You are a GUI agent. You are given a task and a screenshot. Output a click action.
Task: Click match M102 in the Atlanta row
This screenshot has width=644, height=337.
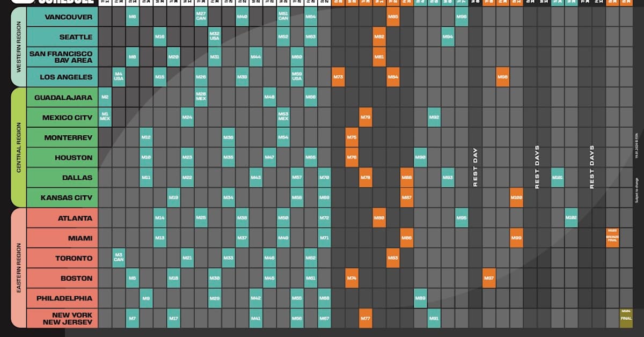pos(571,218)
